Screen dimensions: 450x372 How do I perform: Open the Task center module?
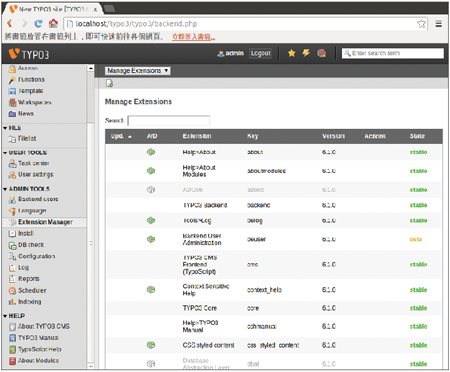33,163
